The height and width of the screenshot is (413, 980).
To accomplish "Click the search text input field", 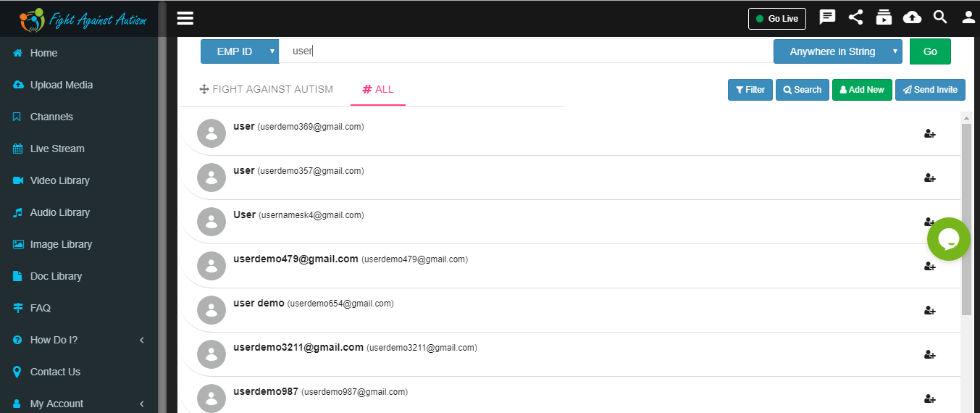I will [x=526, y=51].
